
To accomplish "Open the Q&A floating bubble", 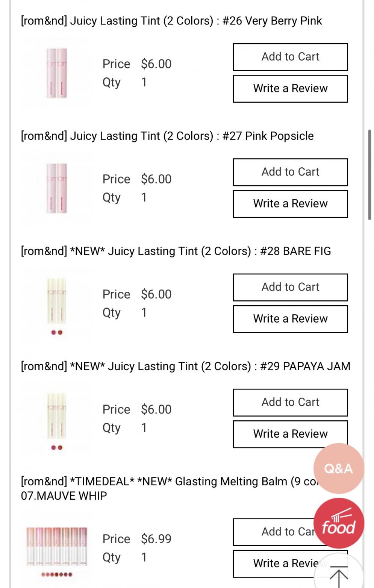I will pyautogui.click(x=338, y=468).
